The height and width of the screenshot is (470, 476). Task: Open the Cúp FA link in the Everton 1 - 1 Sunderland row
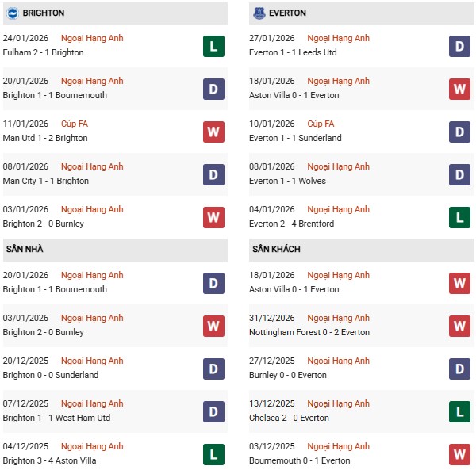(321, 124)
